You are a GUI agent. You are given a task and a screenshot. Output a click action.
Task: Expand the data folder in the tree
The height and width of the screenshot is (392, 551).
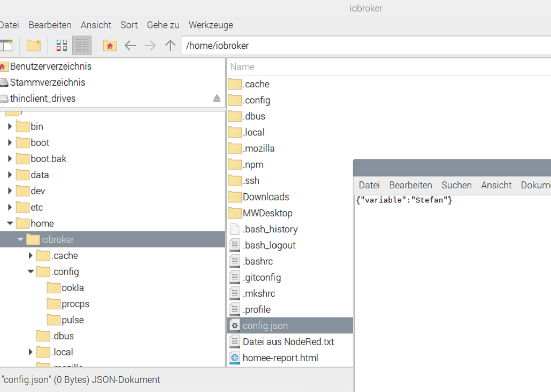coord(10,175)
